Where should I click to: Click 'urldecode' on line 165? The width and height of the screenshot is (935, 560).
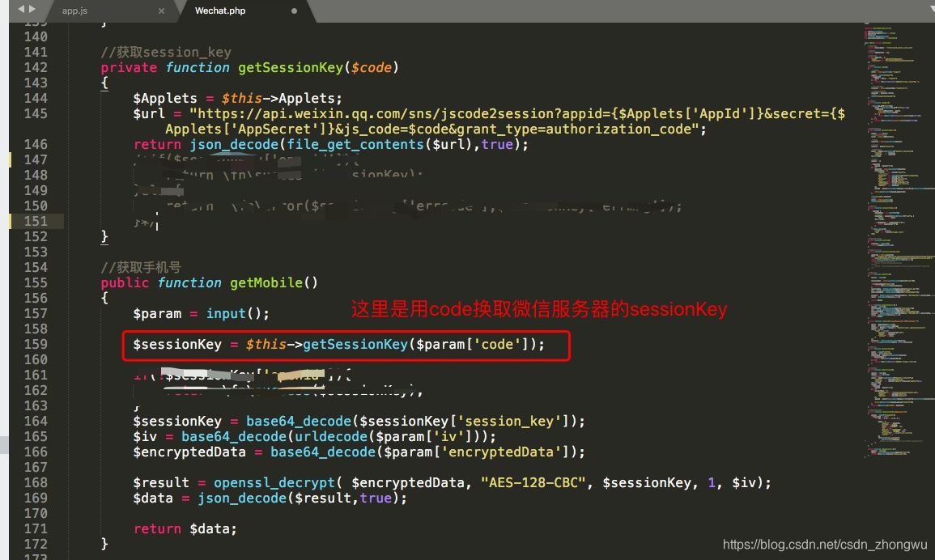click(x=331, y=436)
